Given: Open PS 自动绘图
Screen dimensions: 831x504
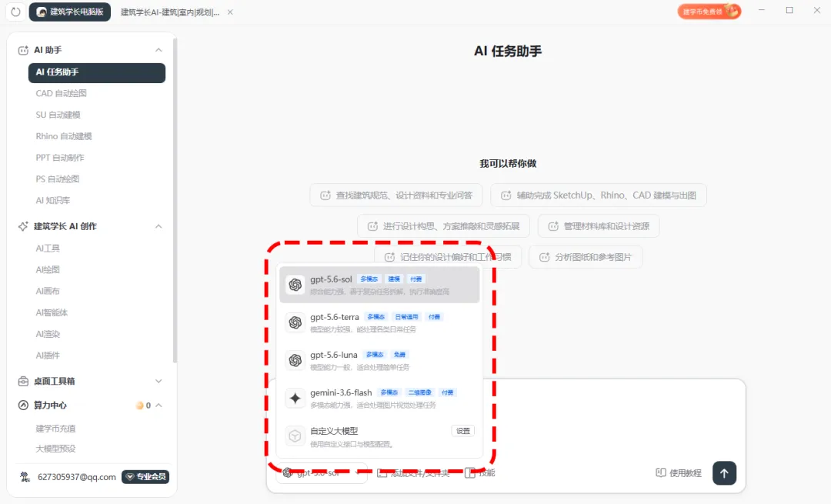Looking at the screenshot, I should [57, 179].
